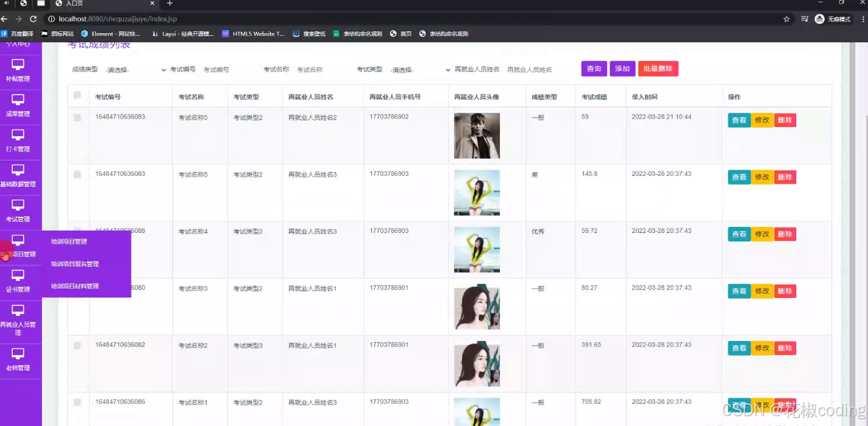
Task: Open 老师管理 via its monitor icon
Action: point(18,354)
